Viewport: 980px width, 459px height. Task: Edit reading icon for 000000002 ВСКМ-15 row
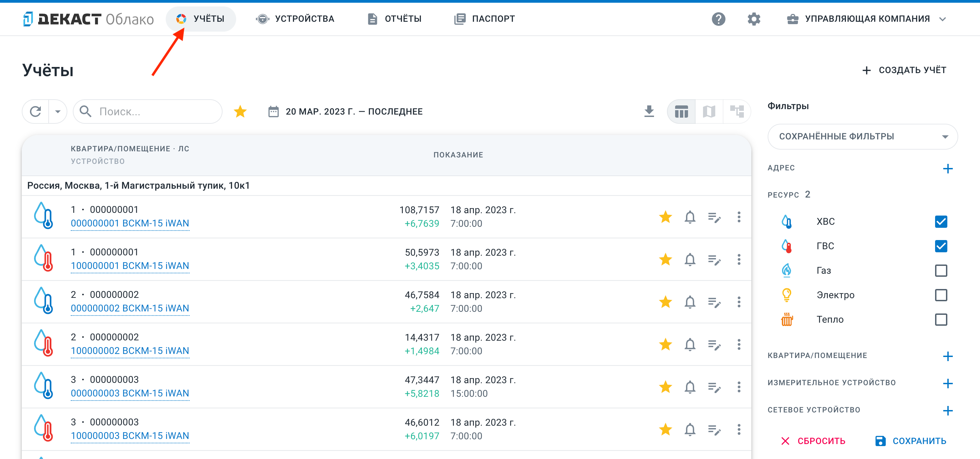coord(714,303)
